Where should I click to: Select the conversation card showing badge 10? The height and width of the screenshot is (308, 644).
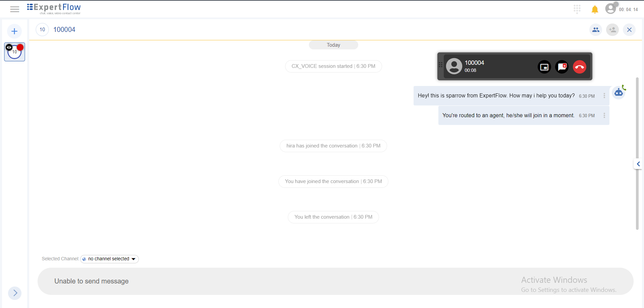[14, 52]
